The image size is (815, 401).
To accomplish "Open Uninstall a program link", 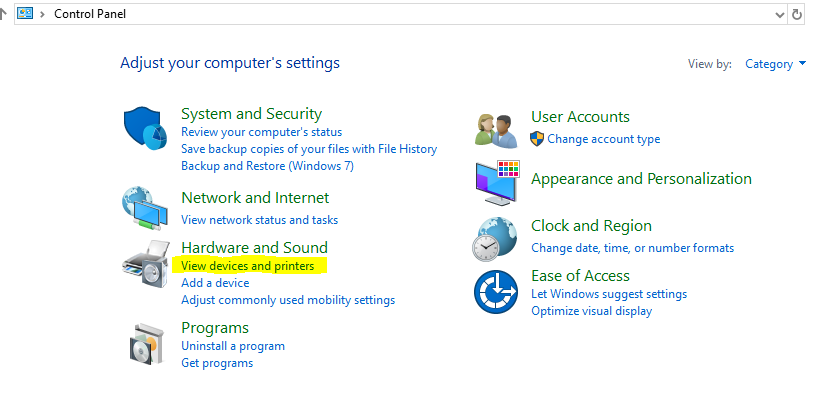I will click(233, 346).
